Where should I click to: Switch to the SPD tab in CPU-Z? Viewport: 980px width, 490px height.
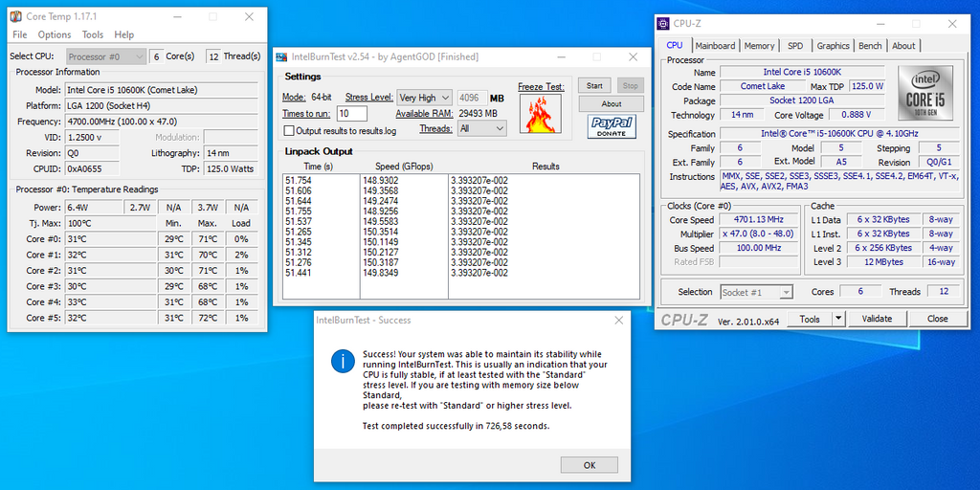[795, 46]
